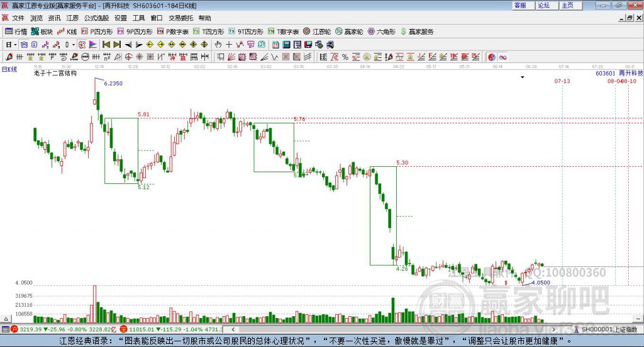
Task: Click the red floppy save icon
Action: (308, 45)
